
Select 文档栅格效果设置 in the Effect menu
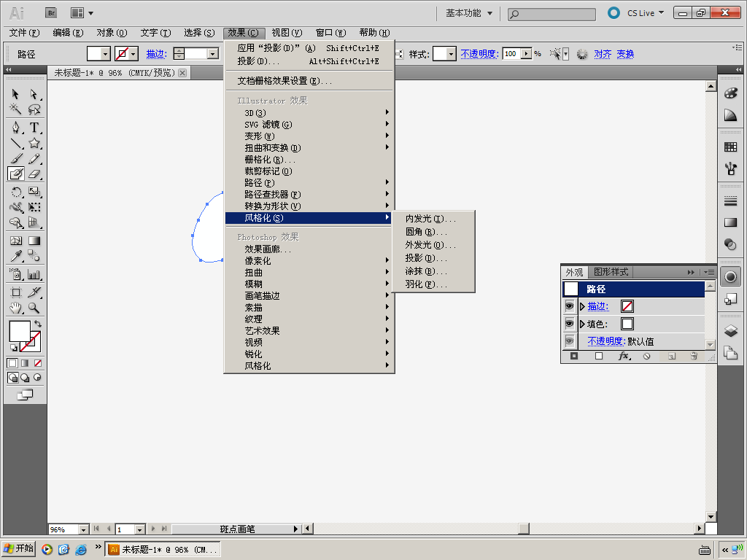point(309,81)
